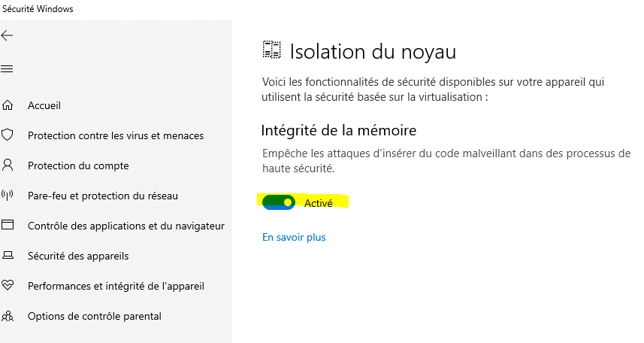
Task: Click the person icon for account protection
Action: pyautogui.click(x=8, y=165)
